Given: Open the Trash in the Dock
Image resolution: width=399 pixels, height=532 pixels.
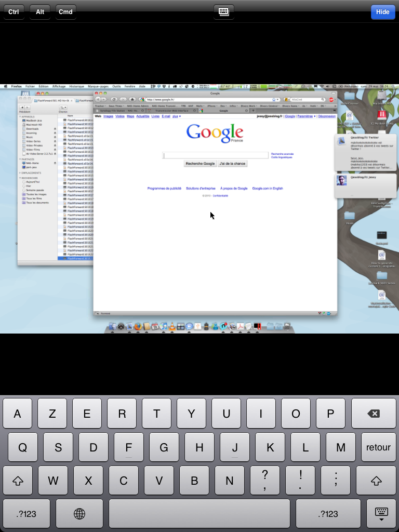Looking at the screenshot, I should click(287, 326).
